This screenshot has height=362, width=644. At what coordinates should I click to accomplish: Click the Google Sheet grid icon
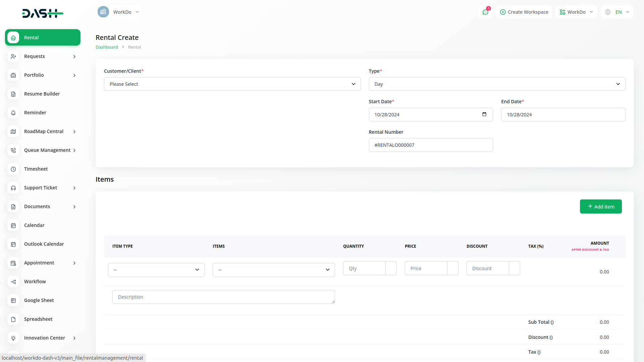pos(13,300)
